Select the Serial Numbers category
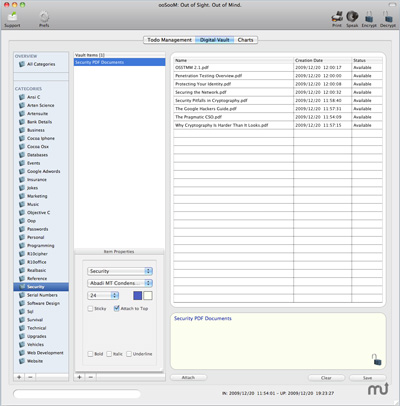This screenshot has height=406, width=400. coord(41,295)
